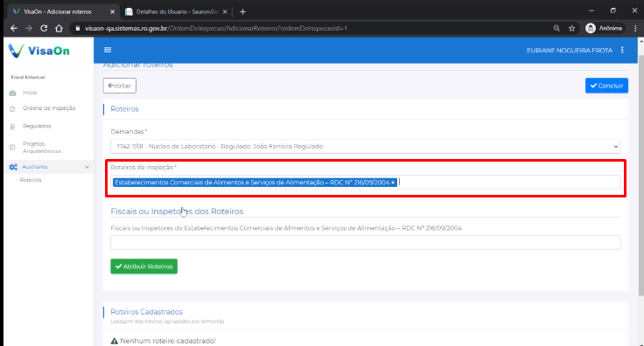Toggle the hamburger sidebar menu
This screenshot has height=346, width=644.
[x=108, y=50]
